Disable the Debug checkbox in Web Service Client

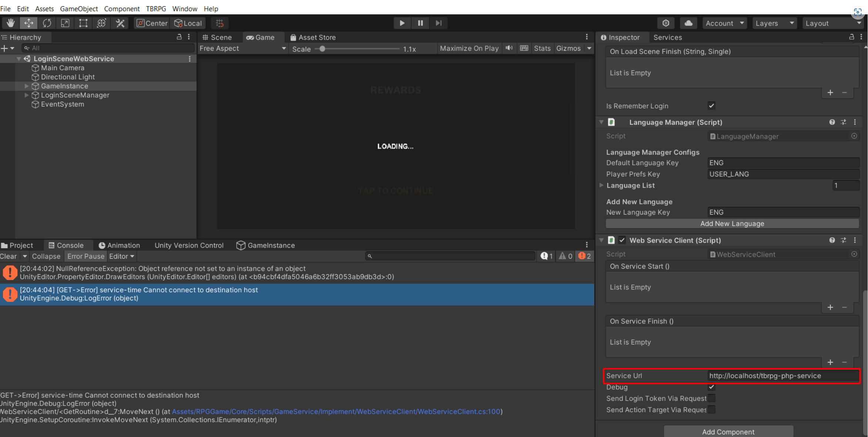711,387
